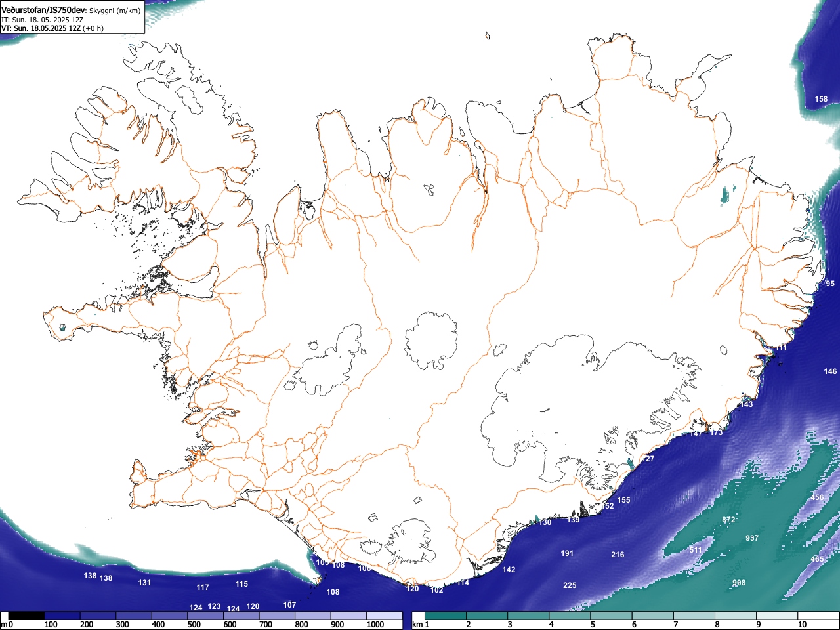The height and width of the screenshot is (630, 840).
Task: Click the 225 value in the southern sea
Action: pyautogui.click(x=570, y=585)
